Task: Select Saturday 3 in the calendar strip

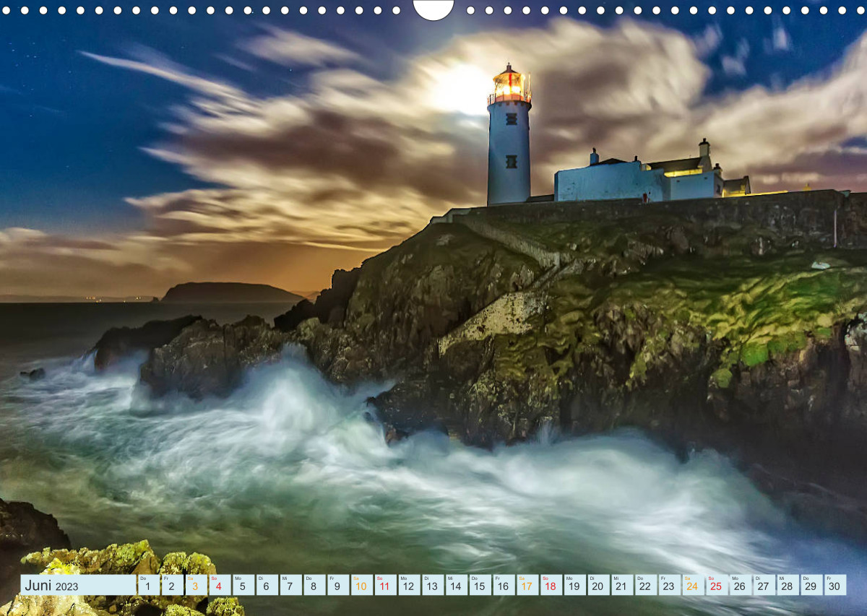Action: pyautogui.click(x=195, y=585)
